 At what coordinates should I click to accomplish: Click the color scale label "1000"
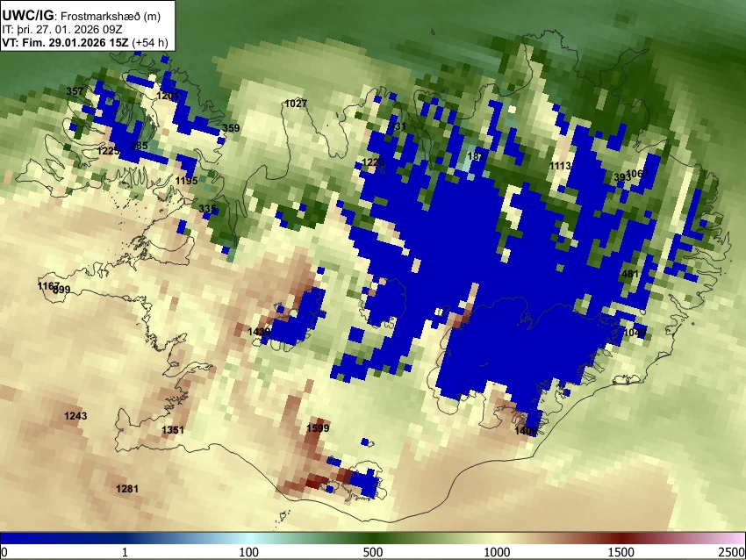pyautogui.click(x=497, y=552)
